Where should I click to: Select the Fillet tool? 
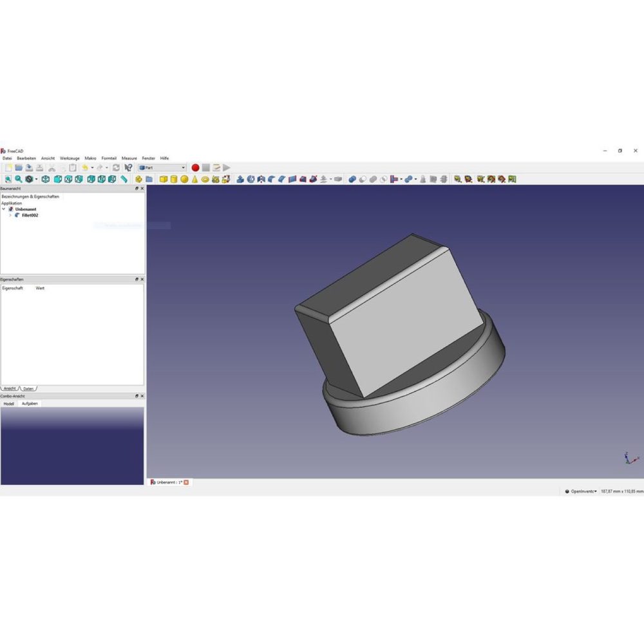(x=272, y=179)
